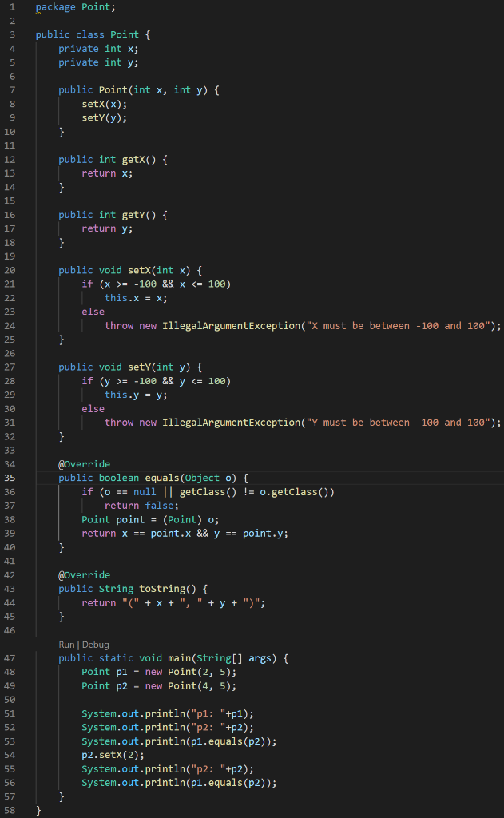Click the 'setX(x);' call in constructor
The image size is (504, 818).
(x=105, y=105)
